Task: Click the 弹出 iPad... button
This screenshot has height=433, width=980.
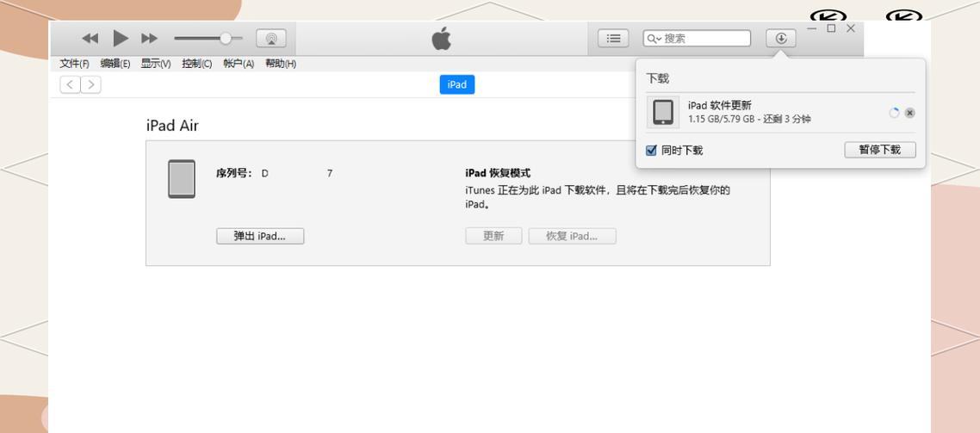Action: coord(260,236)
